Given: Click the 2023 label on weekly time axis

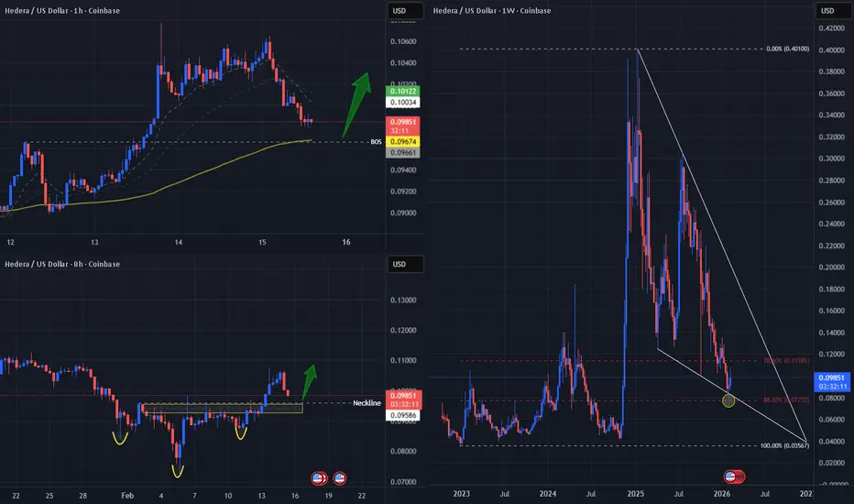Looking at the screenshot, I should pyautogui.click(x=461, y=494).
